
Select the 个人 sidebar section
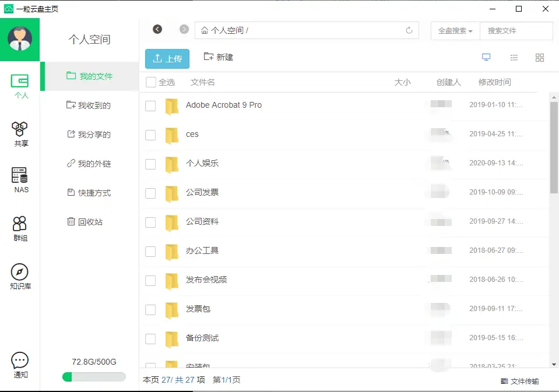click(x=20, y=86)
